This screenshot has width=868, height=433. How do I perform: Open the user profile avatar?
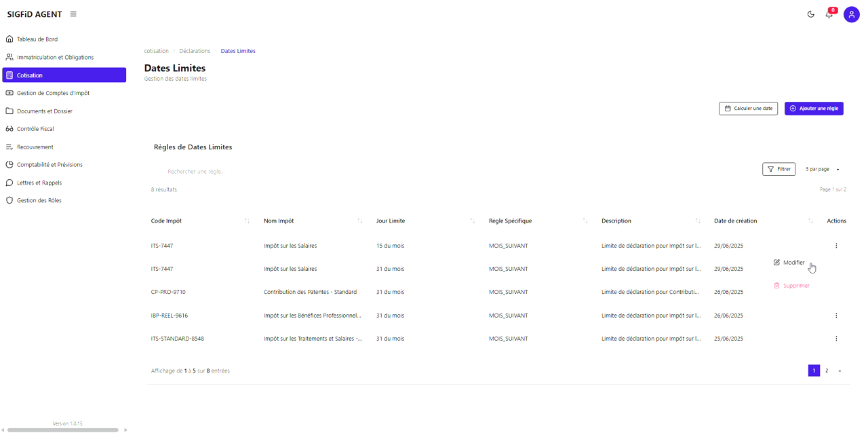pos(851,14)
